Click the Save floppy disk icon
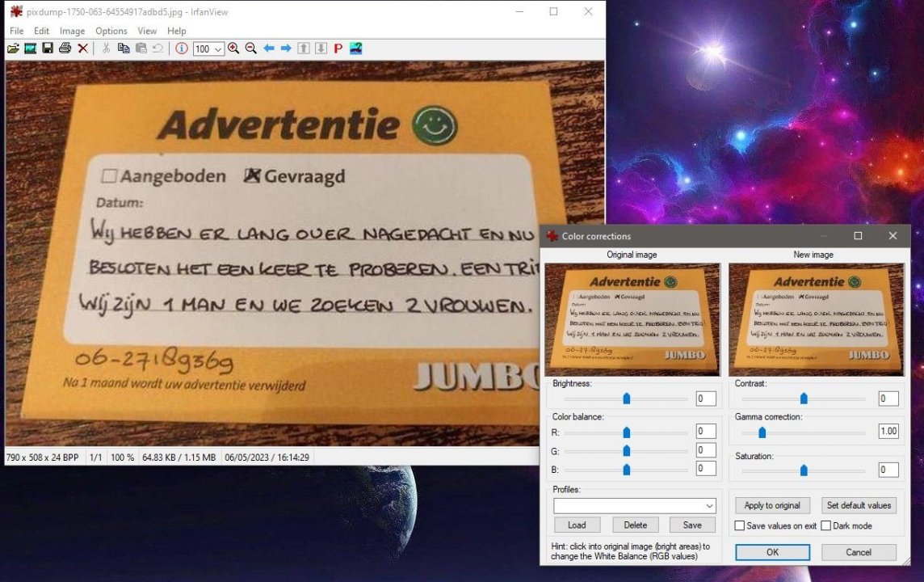Screen dimensions: 924x582 pyautogui.click(x=48, y=48)
